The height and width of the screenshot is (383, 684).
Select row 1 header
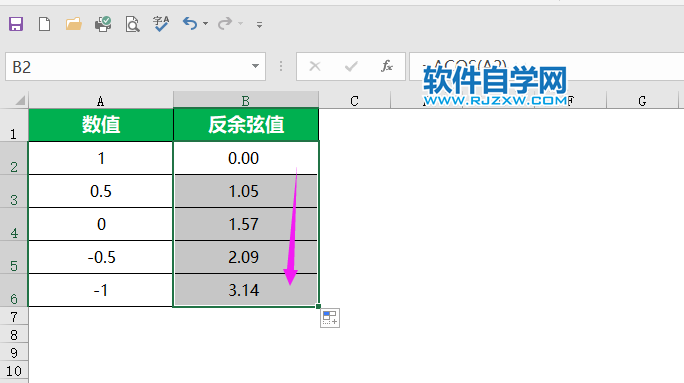[x=14, y=125]
